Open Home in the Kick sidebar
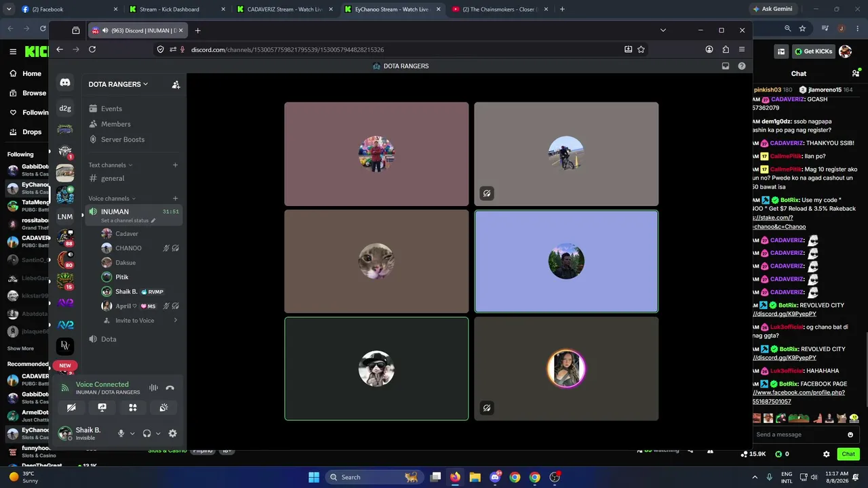The width and height of the screenshot is (868, 488). coord(25,74)
